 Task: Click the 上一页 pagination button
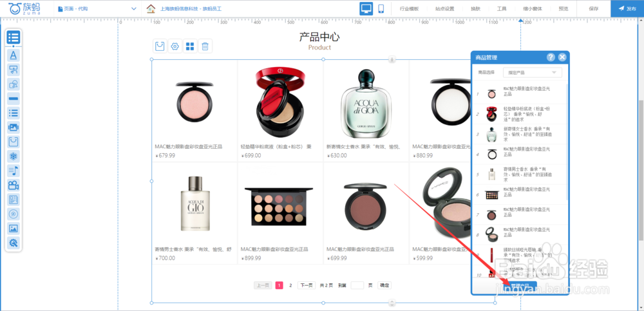(263, 285)
